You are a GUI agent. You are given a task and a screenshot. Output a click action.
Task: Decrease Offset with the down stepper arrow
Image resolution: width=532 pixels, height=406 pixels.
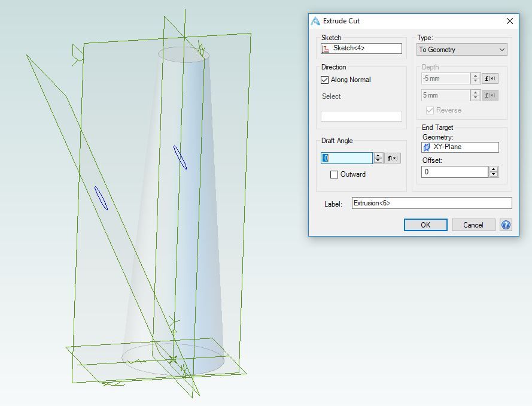494,174
